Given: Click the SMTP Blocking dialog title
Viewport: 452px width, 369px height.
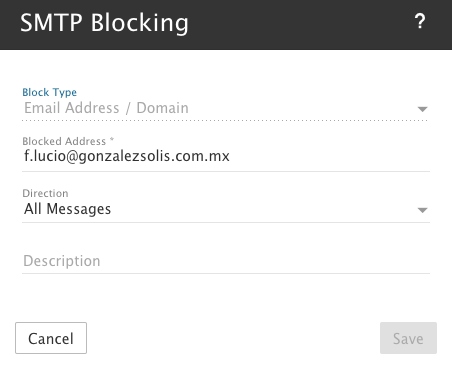Looking at the screenshot, I should coord(104,23).
